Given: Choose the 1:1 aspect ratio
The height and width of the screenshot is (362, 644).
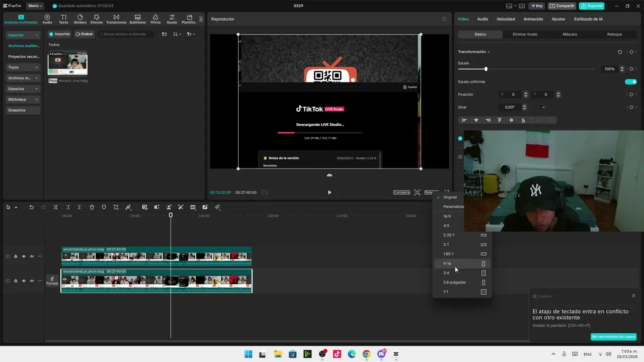Looking at the screenshot, I should click(462, 292).
